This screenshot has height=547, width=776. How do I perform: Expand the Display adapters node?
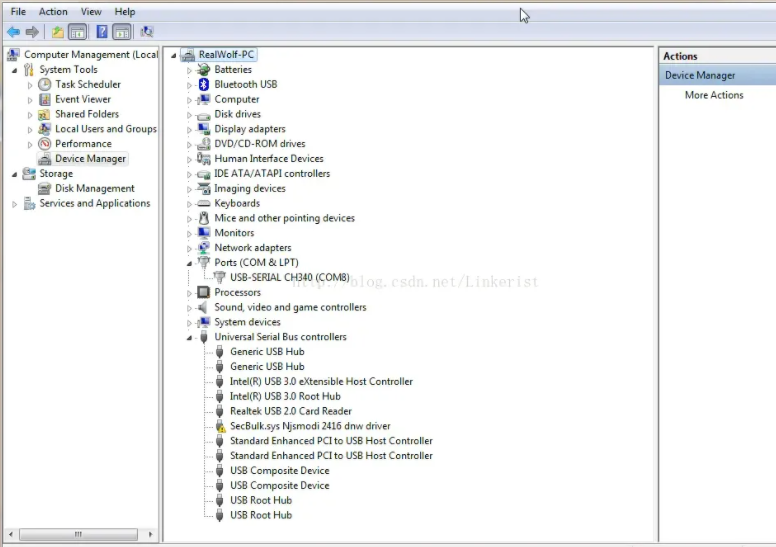[189, 130]
